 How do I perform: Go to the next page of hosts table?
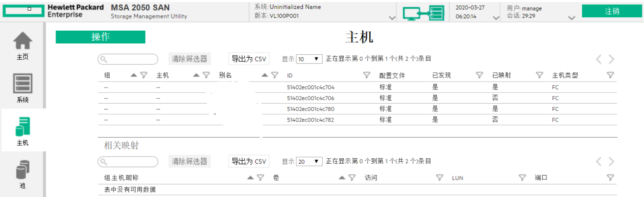(x=612, y=59)
